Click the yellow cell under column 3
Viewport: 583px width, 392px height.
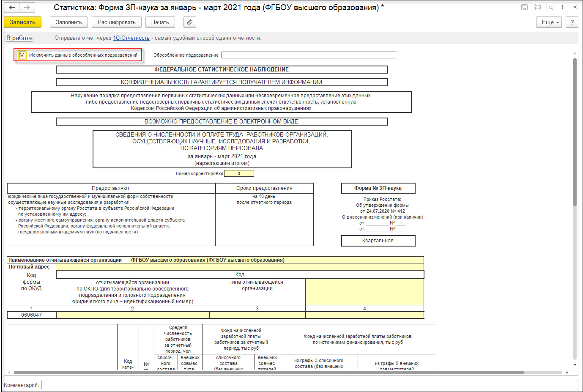pyautogui.click(x=257, y=315)
